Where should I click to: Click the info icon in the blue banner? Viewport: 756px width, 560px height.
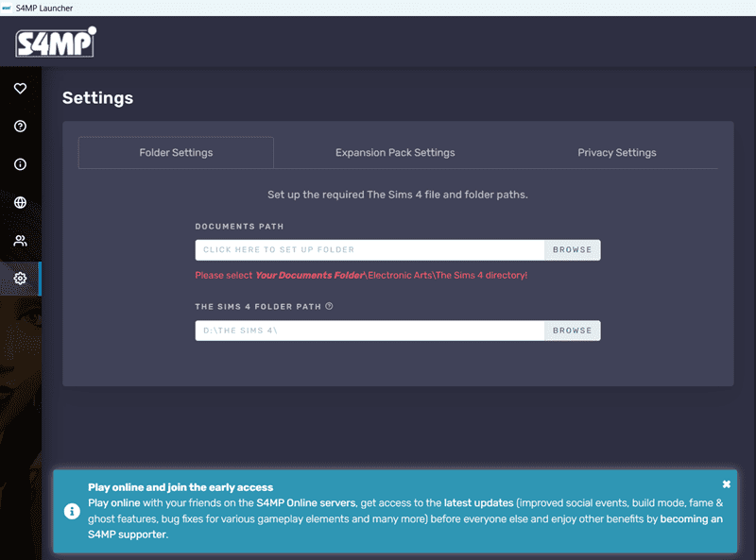72,511
